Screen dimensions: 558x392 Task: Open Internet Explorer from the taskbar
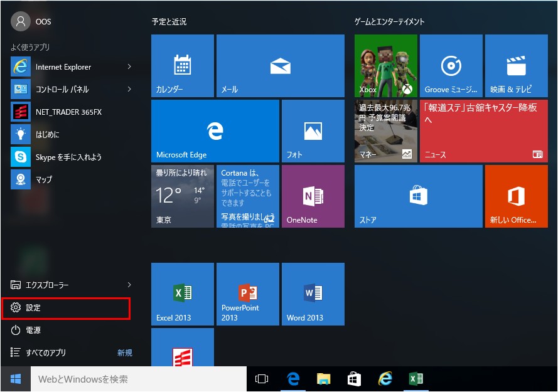point(385,379)
